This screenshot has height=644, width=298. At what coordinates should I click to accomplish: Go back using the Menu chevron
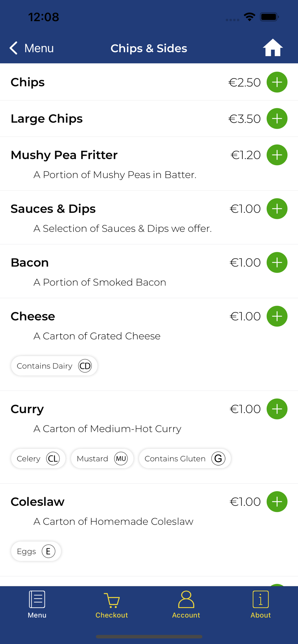(x=32, y=48)
